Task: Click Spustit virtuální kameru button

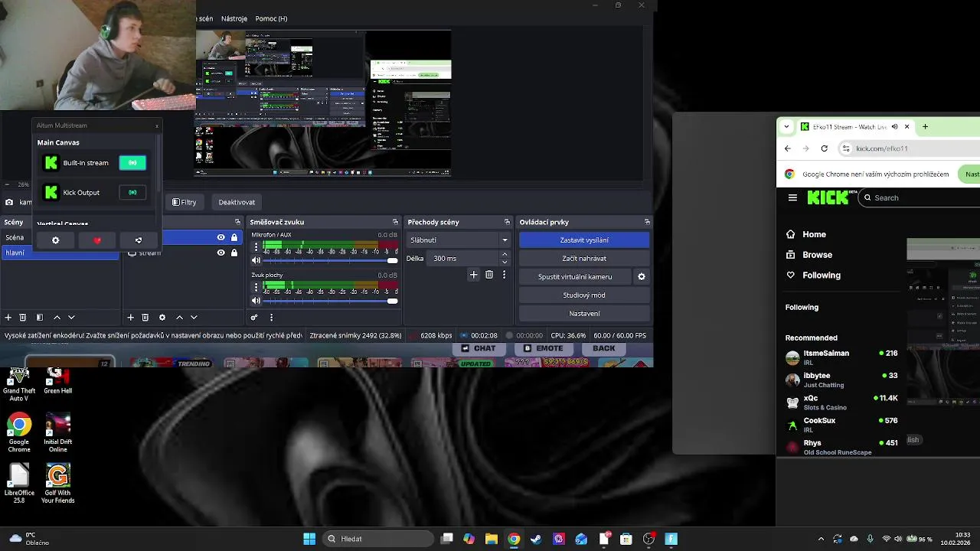Action: (x=575, y=277)
